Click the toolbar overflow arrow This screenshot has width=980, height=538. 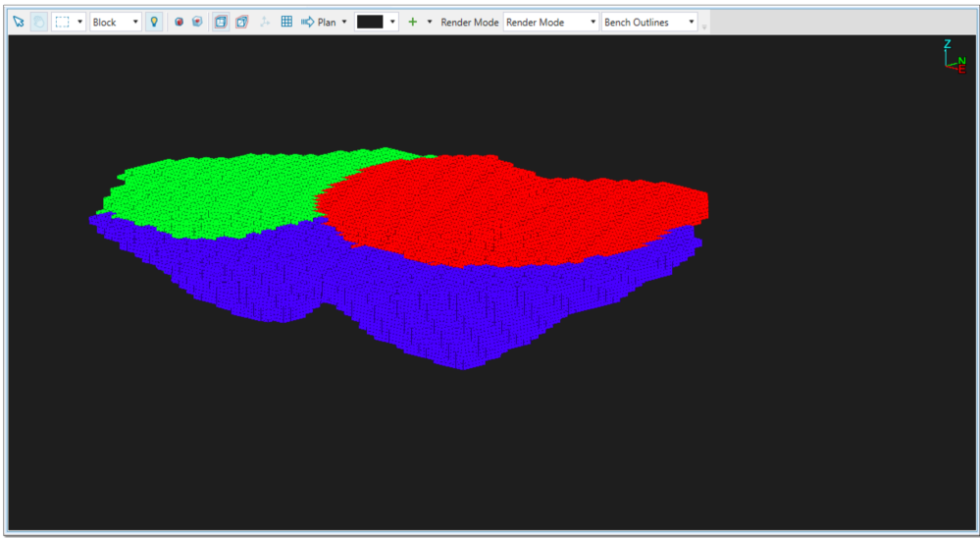pos(704,27)
